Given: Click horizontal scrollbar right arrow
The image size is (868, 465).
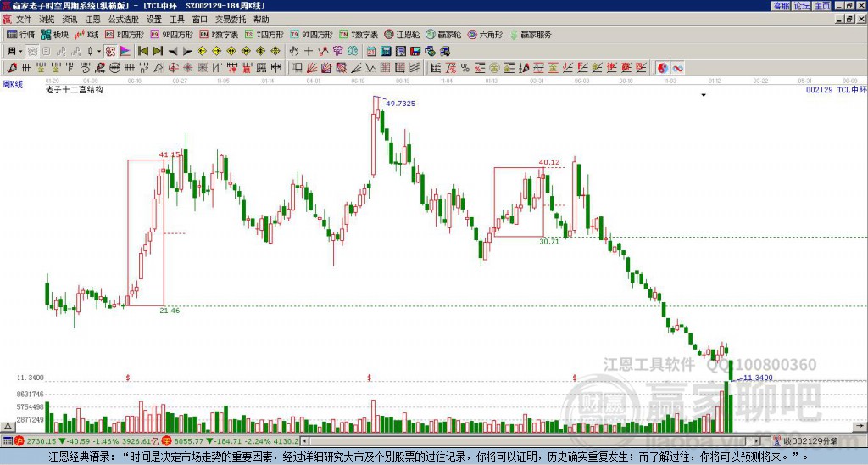Looking at the screenshot, I should (757, 441).
